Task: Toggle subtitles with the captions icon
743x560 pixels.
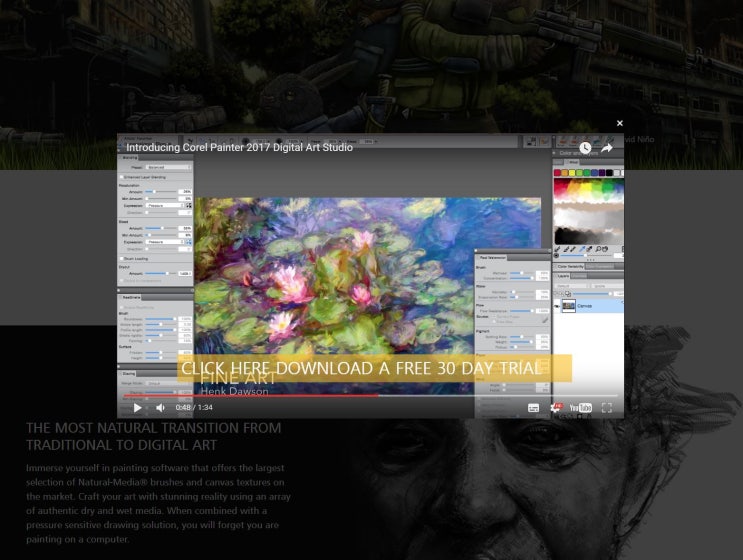Action: tap(533, 408)
